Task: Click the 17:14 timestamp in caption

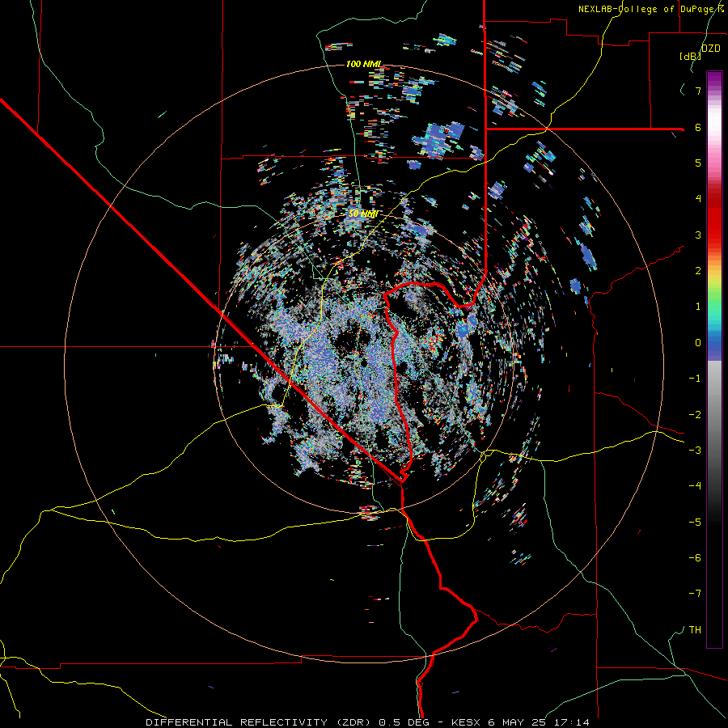Action: coord(570,722)
